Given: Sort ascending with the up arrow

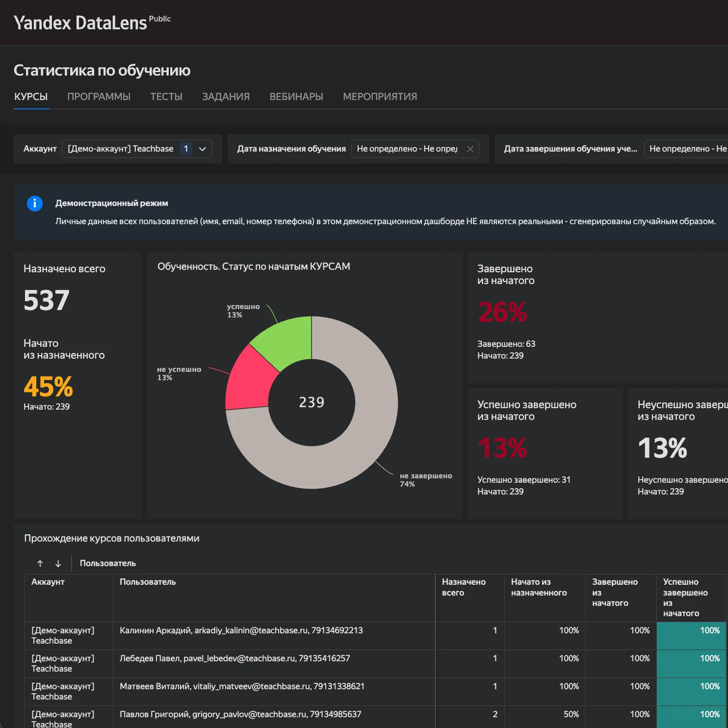Looking at the screenshot, I should point(40,564).
